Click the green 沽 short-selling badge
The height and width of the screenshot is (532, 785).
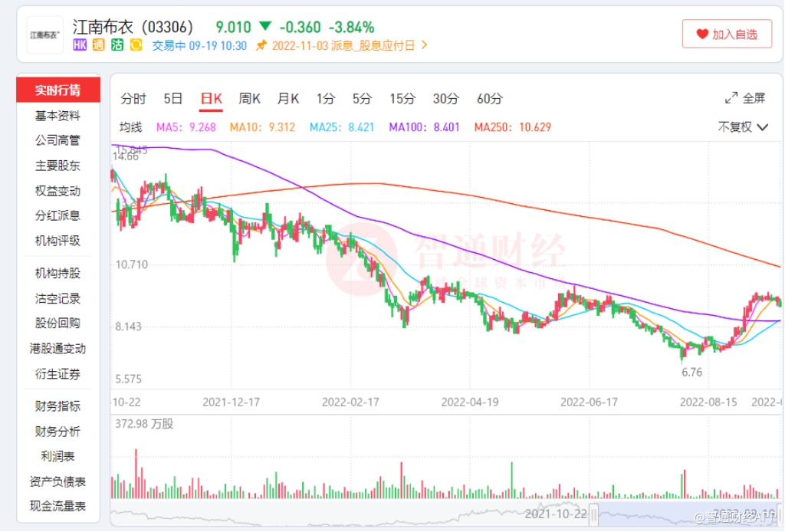(x=117, y=45)
